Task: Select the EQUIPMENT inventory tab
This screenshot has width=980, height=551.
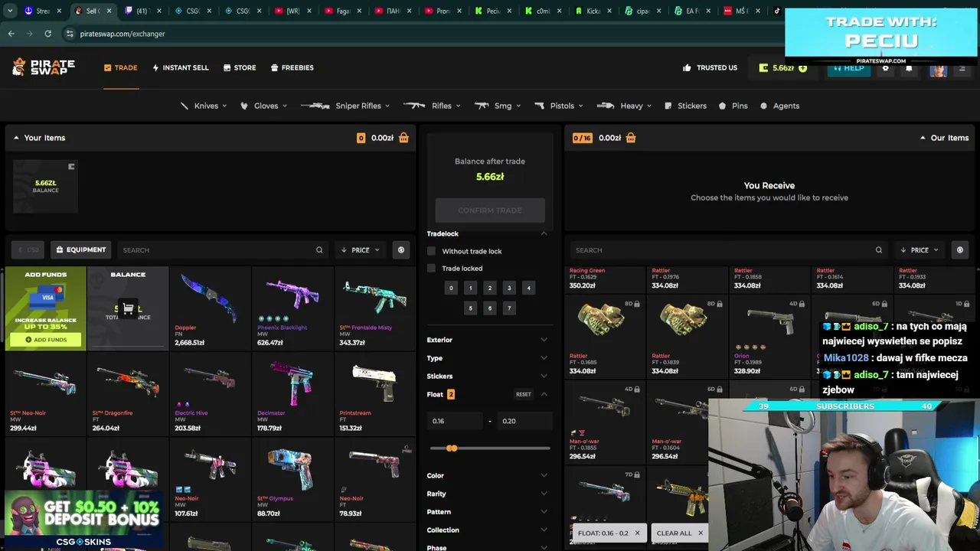Action: click(x=80, y=250)
